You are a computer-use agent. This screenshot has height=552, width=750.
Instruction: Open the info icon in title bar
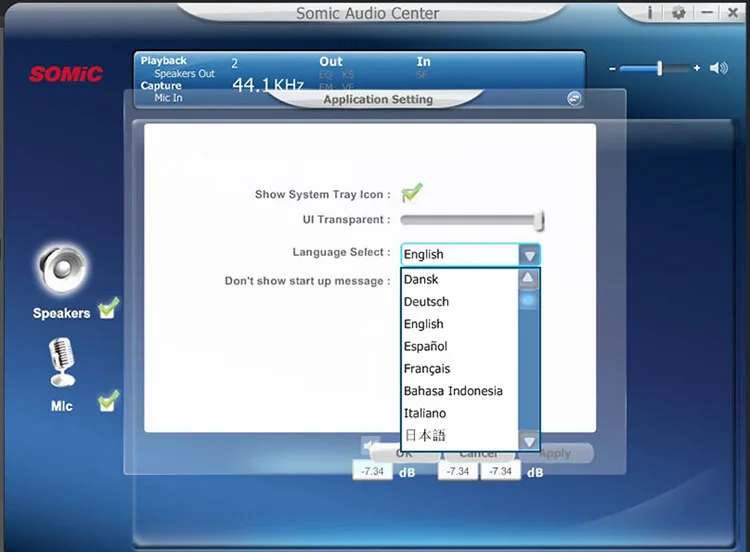(x=650, y=12)
